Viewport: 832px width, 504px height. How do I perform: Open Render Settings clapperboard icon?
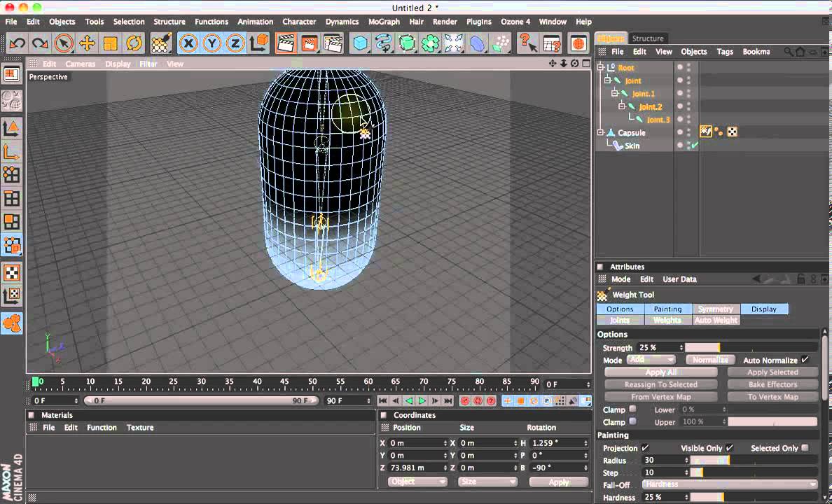tap(333, 43)
